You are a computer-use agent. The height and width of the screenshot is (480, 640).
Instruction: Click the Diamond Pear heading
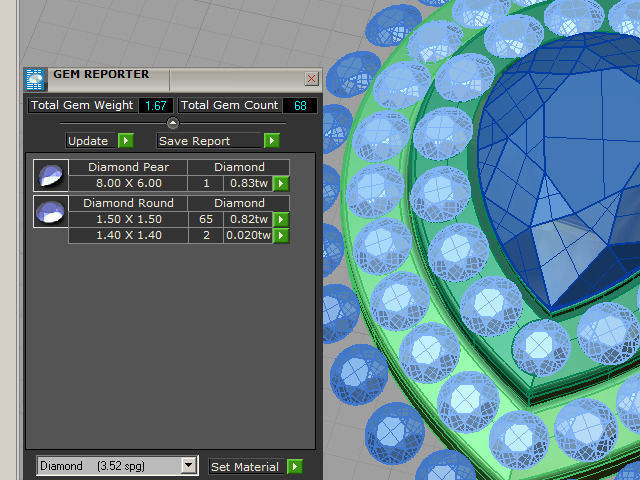pos(129,167)
